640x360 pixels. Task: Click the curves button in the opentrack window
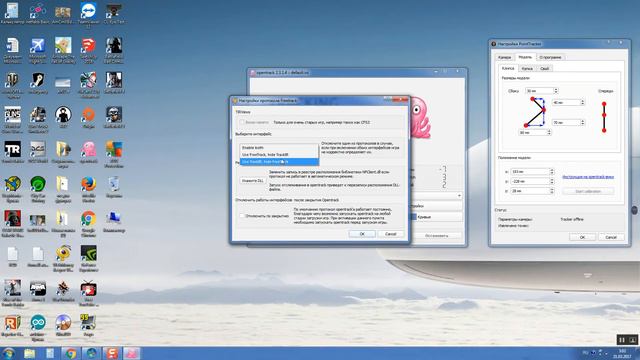point(437,217)
